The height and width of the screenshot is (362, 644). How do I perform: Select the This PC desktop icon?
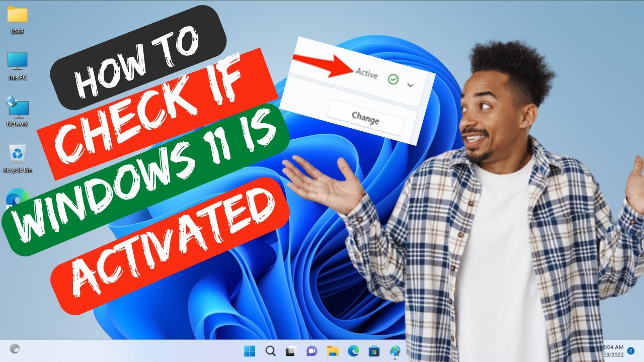coord(17,66)
